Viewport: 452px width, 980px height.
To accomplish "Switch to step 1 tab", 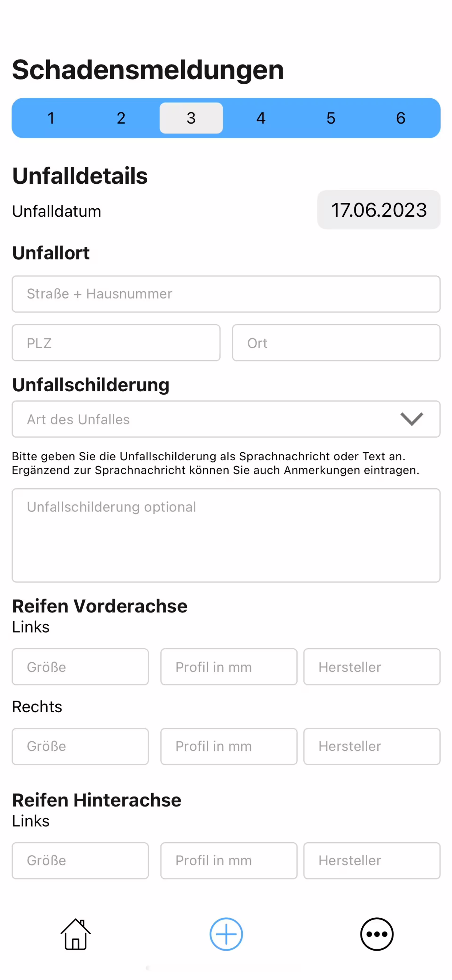I will [51, 118].
